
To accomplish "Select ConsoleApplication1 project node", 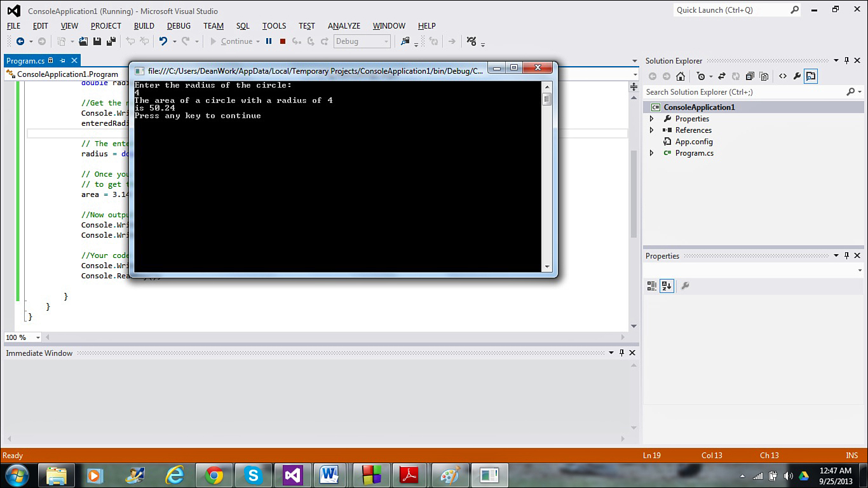I will [x=699, y=107].
